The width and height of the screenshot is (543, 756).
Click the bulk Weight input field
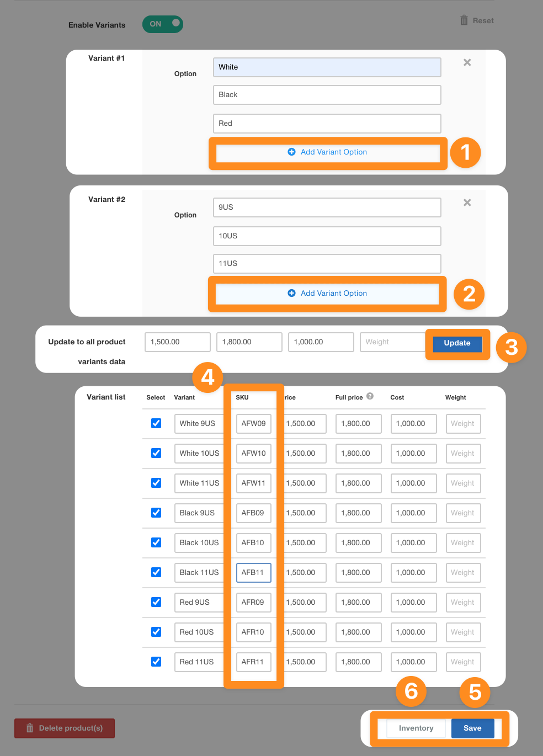(392, 342)
